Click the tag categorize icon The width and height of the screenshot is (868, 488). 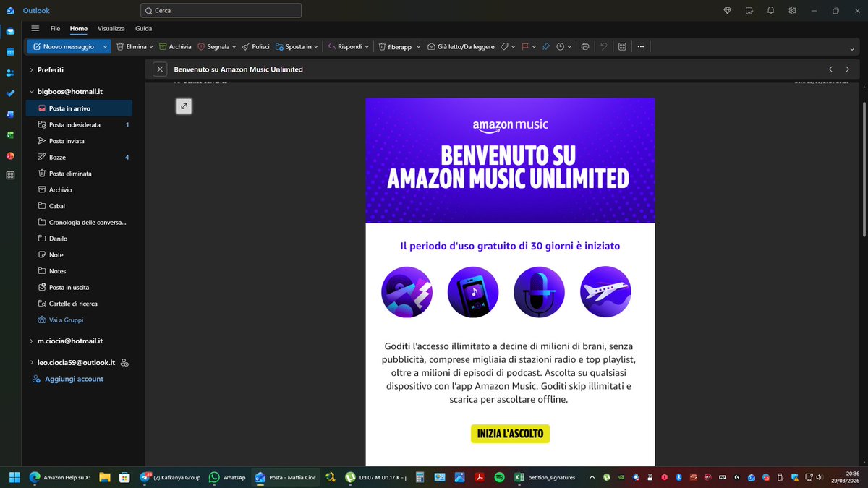pyautogui.click(x=505, y=46)
